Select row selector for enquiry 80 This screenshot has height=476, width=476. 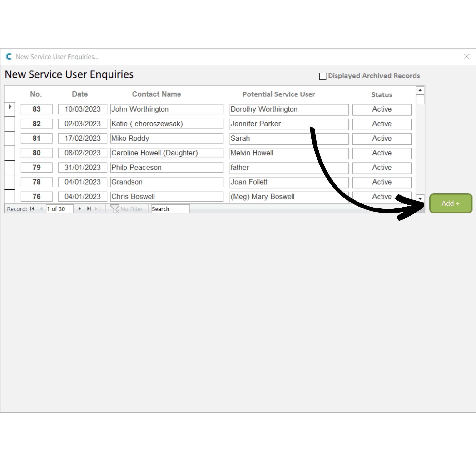[x=10, y=153]
